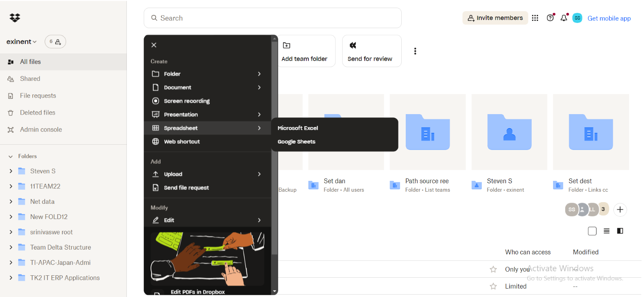Click the Screen recording icon
The width and height of the screenshot is (644, 297).
(x=155, y=101)
